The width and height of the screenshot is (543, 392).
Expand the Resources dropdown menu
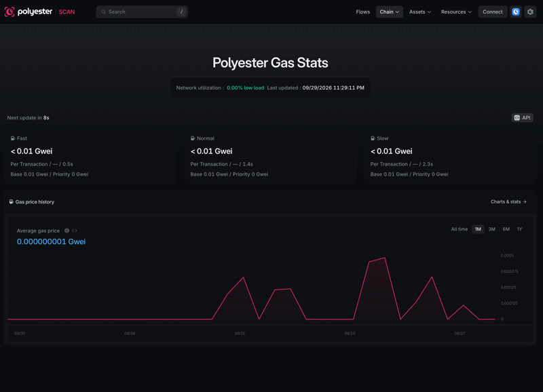click(x=456, y=12)
